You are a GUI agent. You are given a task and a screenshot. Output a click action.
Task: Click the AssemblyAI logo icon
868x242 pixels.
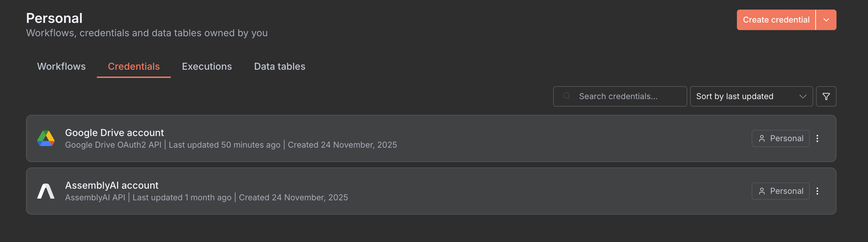point(46,191)
